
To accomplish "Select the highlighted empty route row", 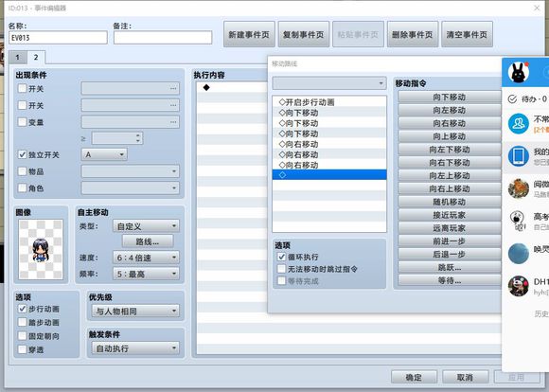I will coord(329,175).
